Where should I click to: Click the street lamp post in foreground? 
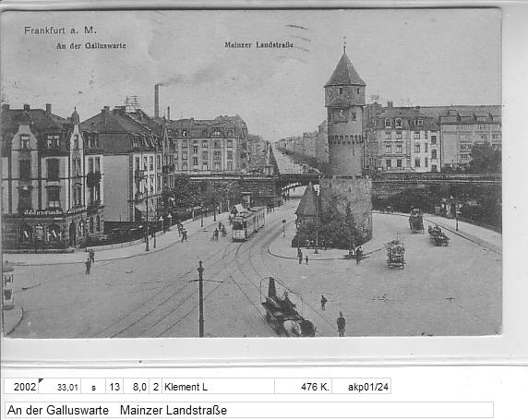coord(201,299)
